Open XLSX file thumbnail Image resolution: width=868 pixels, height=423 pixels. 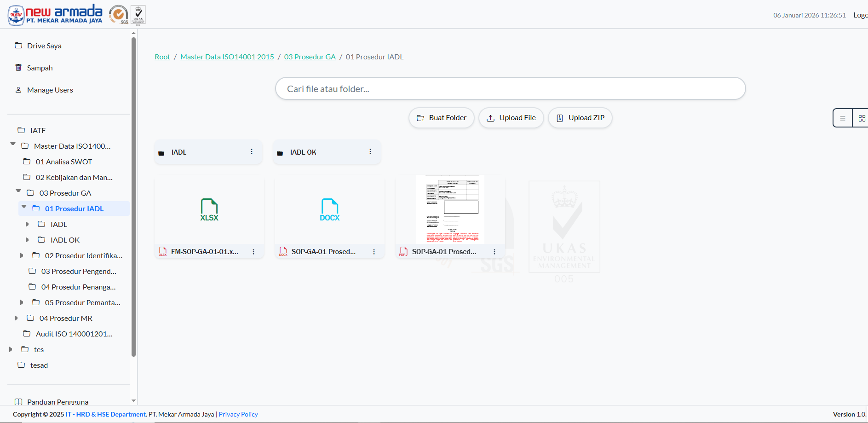pos(209,210)
